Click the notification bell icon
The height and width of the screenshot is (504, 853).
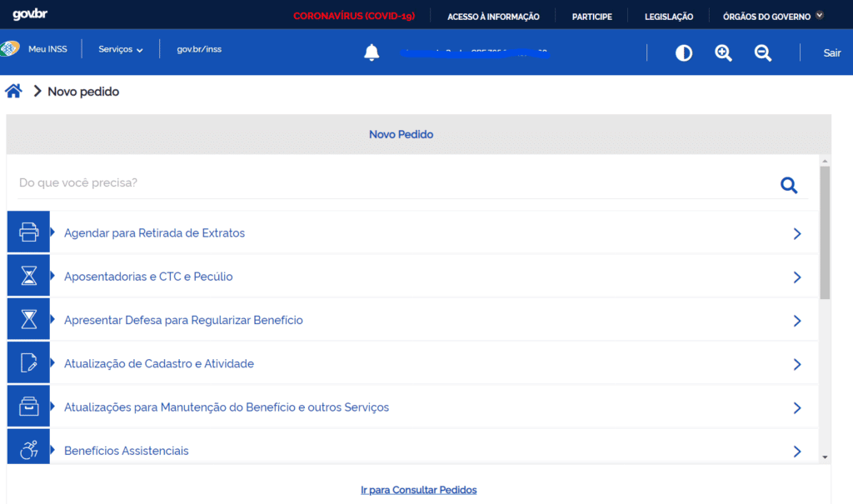[372, 52]
